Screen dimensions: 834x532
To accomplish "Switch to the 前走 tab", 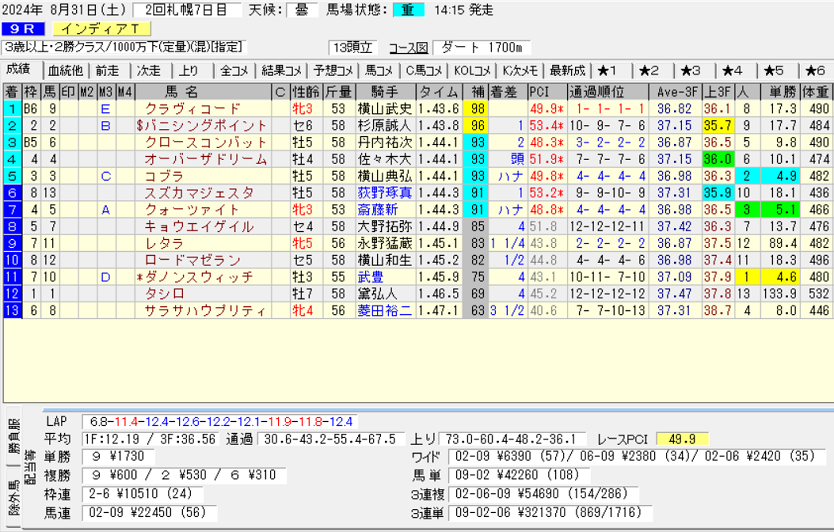I will coord(107,70).
